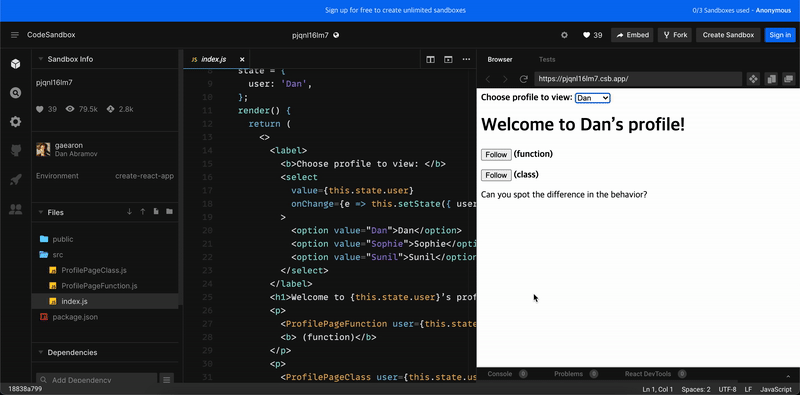
Task: Go back in the preview browser
Action: (488, 79)
